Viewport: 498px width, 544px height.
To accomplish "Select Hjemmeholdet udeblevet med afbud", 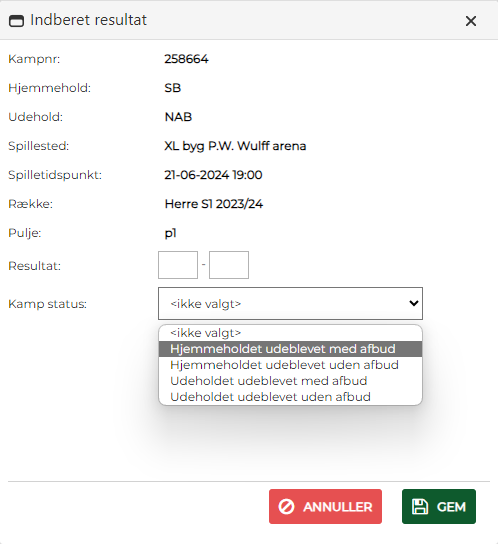I will 290,349.
